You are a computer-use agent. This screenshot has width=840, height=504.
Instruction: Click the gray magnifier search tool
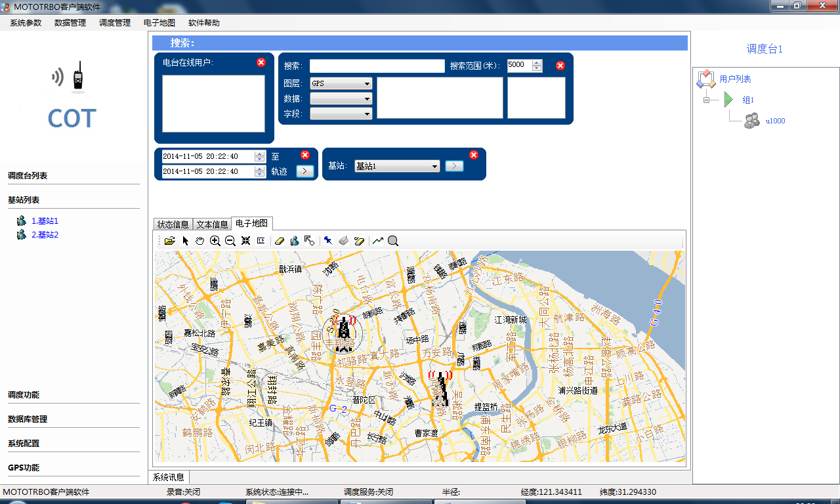click(x=393, y=241)
